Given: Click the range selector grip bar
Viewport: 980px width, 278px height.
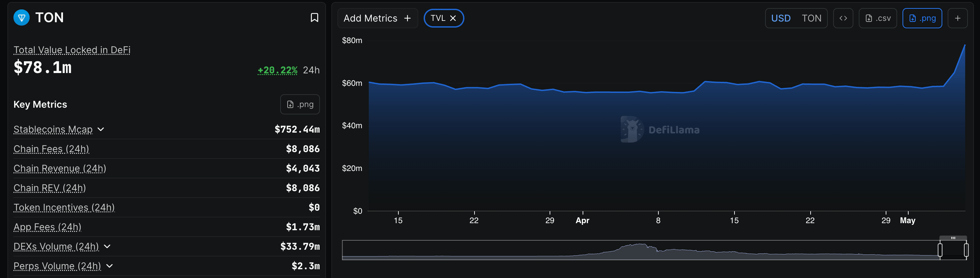Looking at the screenshot, I should tap(953, 238).
